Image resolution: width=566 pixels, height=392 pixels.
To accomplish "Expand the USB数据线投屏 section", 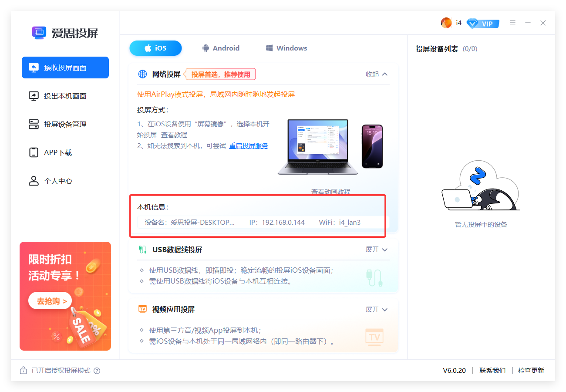I will point(376,249).
